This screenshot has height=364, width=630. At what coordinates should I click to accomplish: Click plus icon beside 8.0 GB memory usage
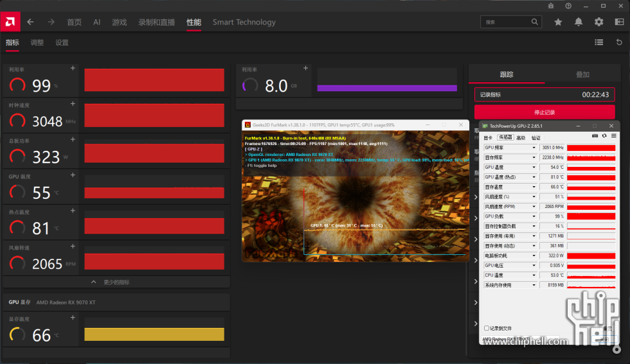305,68
